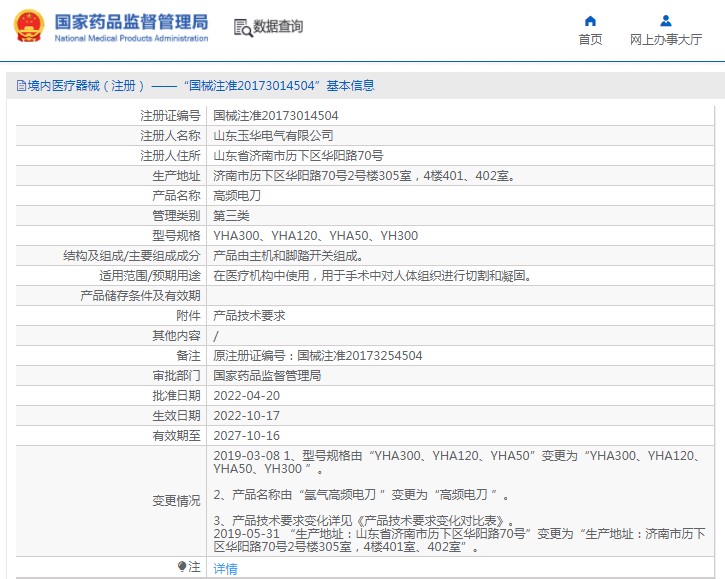Go to 首页 text link
Viewport: 725px width, 579px height.
coord(590,40)
